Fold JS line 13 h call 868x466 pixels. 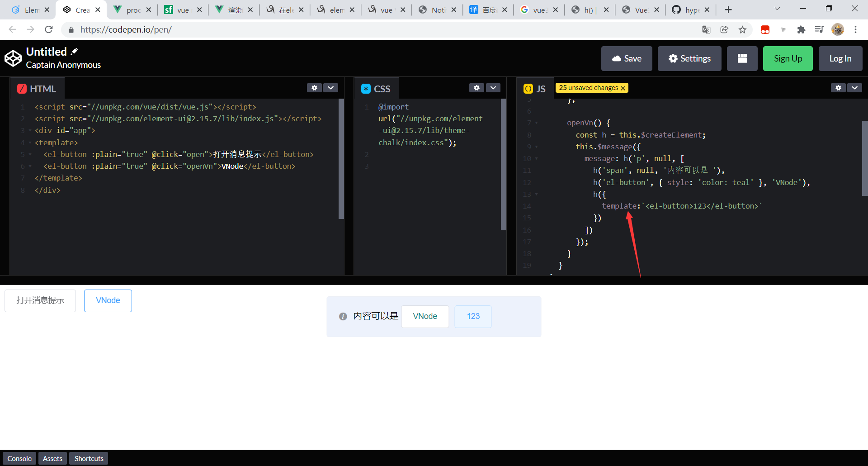(x=537, y=195)
